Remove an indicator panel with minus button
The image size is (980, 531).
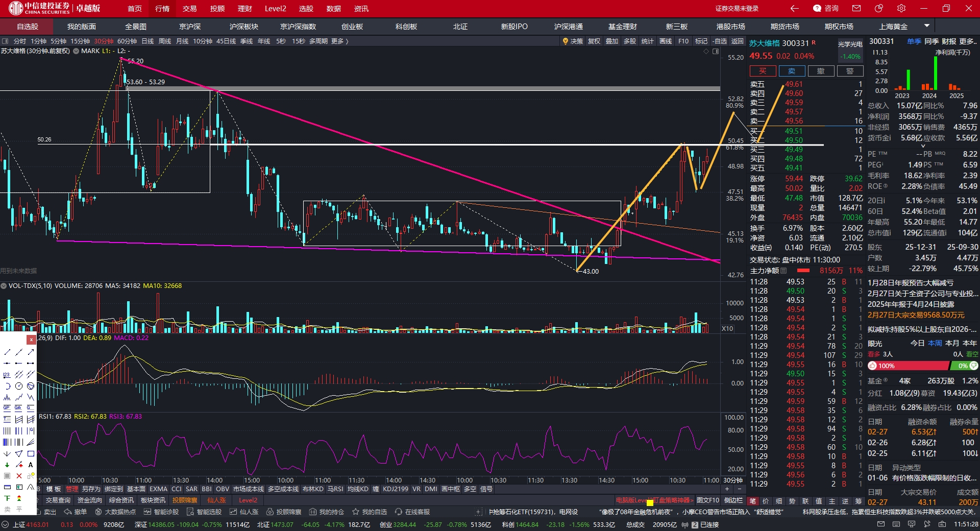pyautogui.click(x=739, y=489)
